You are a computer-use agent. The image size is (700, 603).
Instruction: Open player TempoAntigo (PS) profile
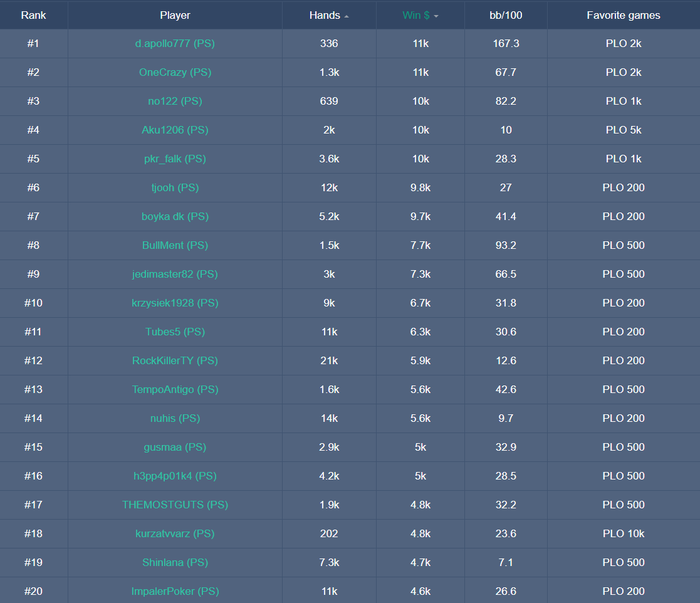(x=175, y=390)
